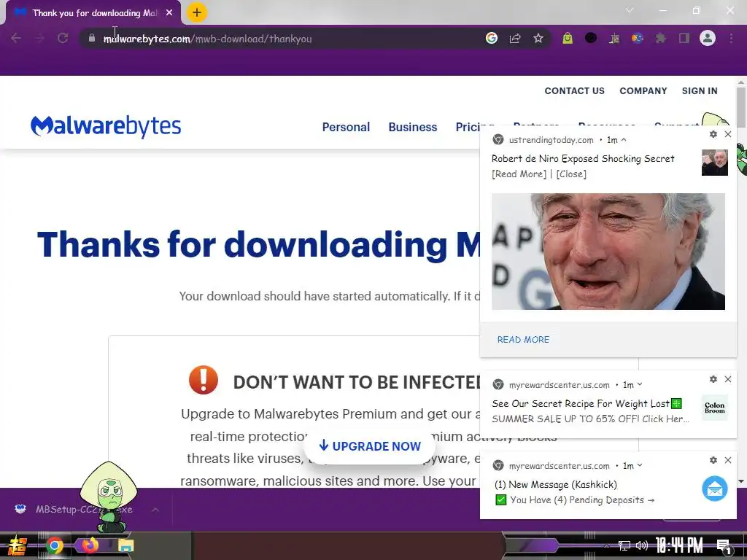
Task: Click the Malwarebytes logo
Action: click(106, 126)
